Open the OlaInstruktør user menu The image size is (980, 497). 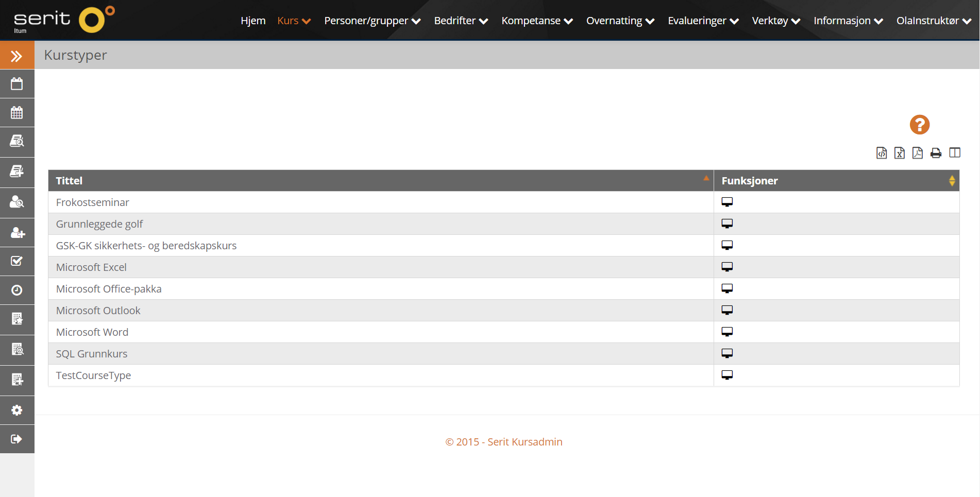point(934,21)
